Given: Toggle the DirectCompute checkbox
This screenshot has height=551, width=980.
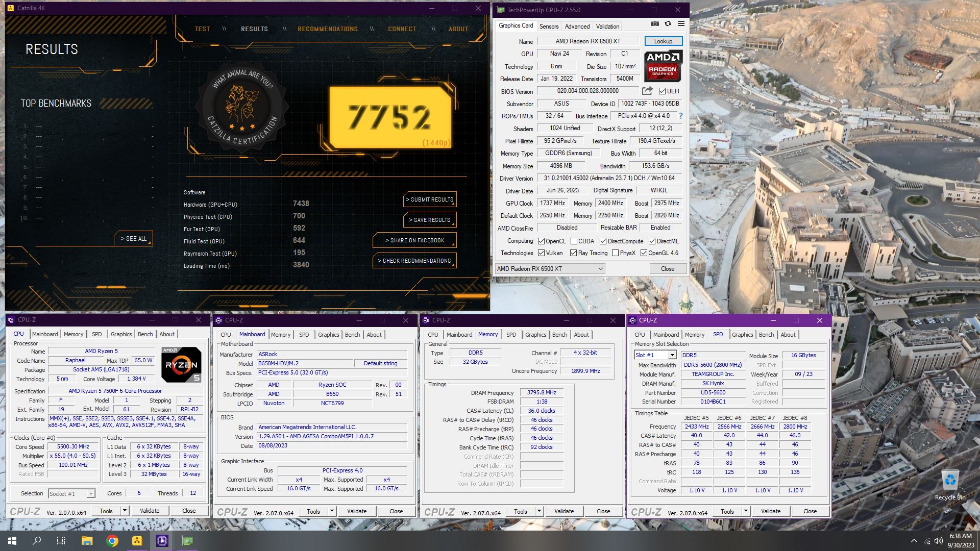Looking at the screenshot, I should 603,241.
